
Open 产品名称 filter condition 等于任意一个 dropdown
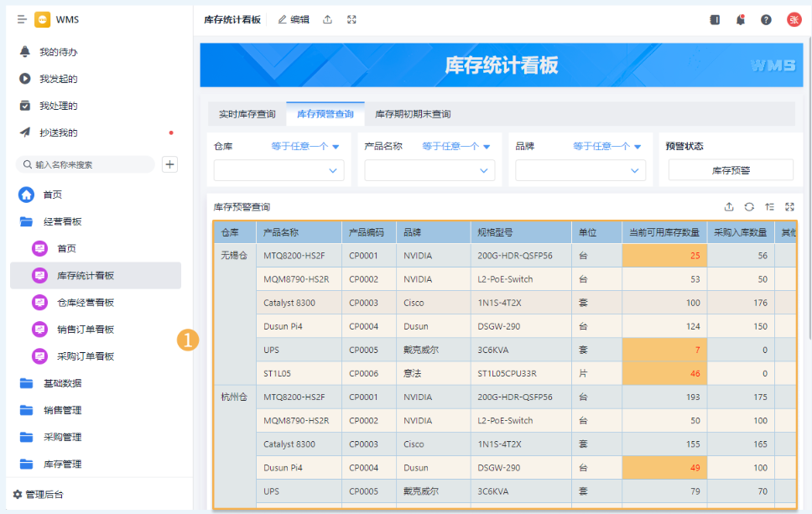(x=455, y=147)
